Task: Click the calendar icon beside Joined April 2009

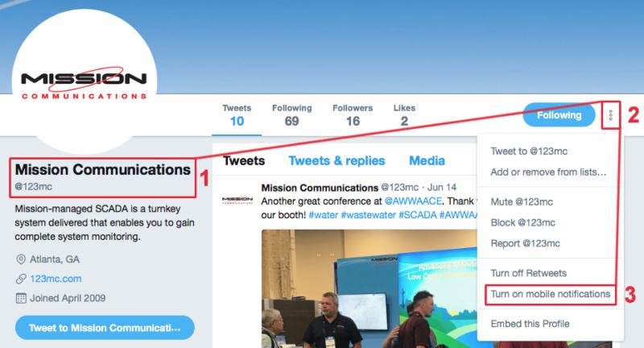Action: pos(21,298)
